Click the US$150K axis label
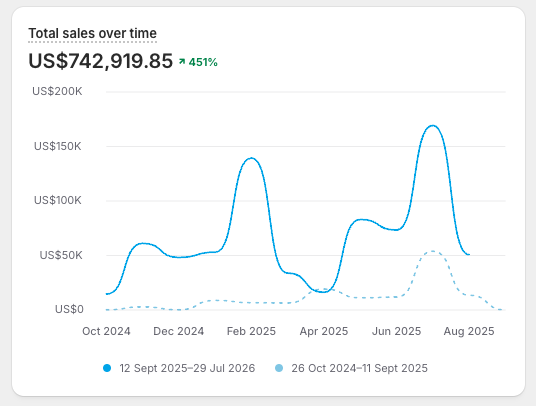536x406 pixels. coord(57,146)
